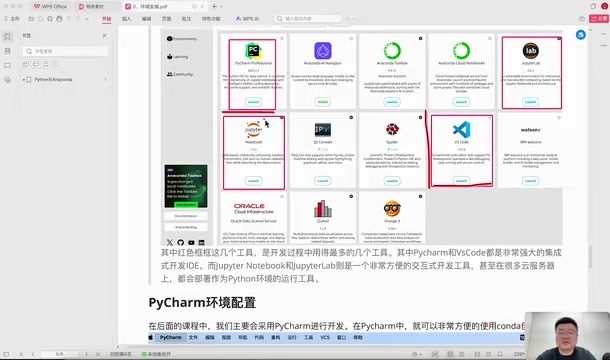Click Install under Anaconda AI Navigator
The image size is (610, 360).
(323, 102)
